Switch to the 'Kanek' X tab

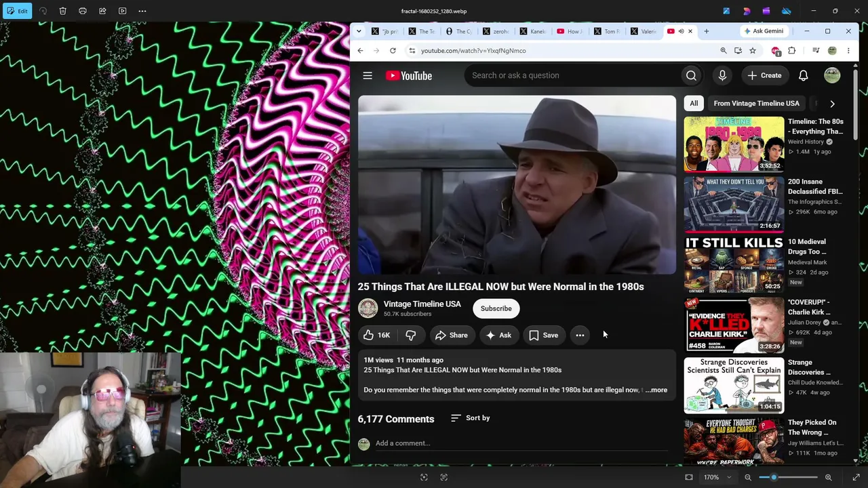[534, 31]
